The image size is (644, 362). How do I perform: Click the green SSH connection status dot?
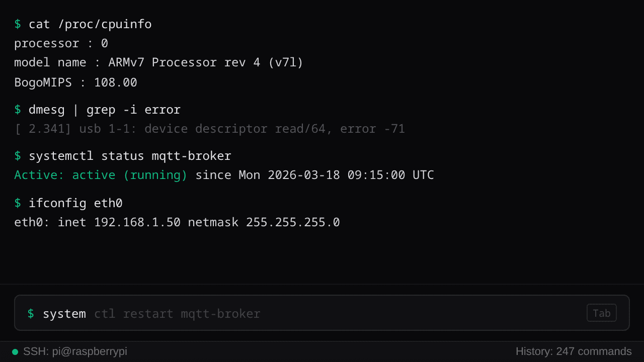(15, 351)
